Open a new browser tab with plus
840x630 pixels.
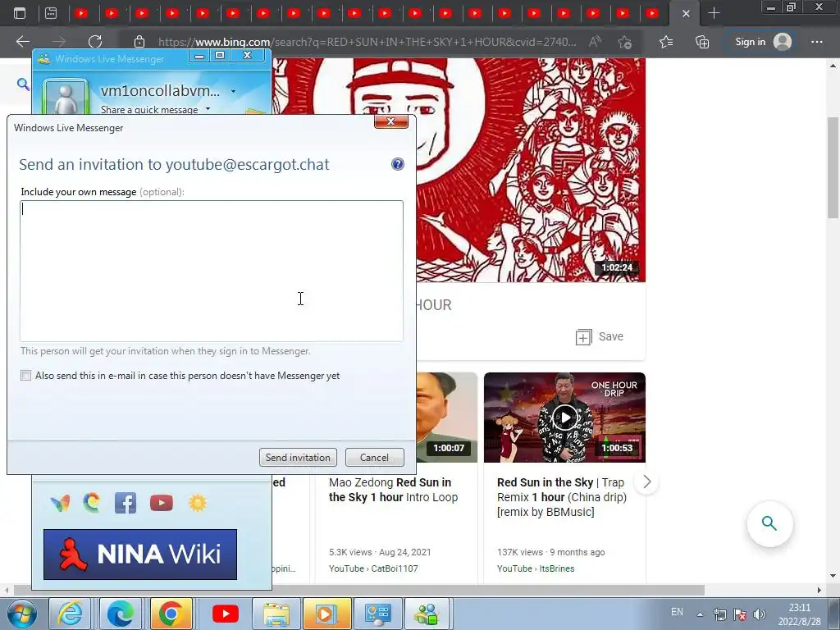pyautogui.click(x=714, y=13)
